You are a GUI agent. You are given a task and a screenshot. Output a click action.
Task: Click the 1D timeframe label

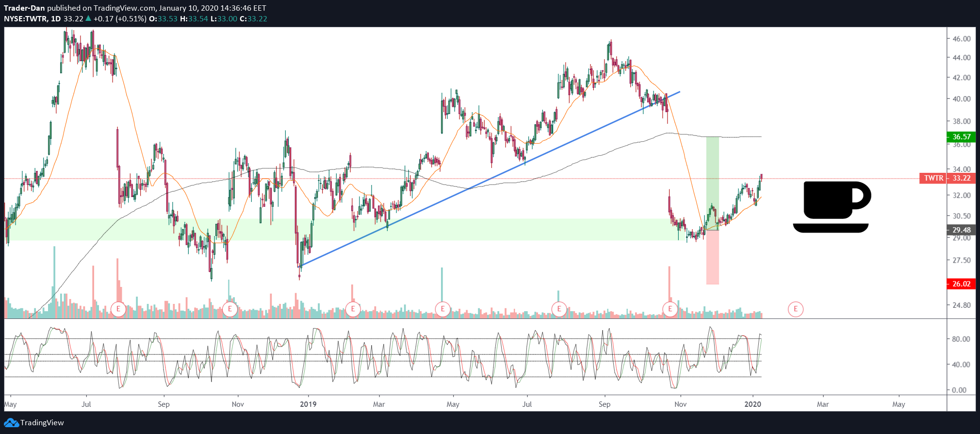[x=56, y=19]
